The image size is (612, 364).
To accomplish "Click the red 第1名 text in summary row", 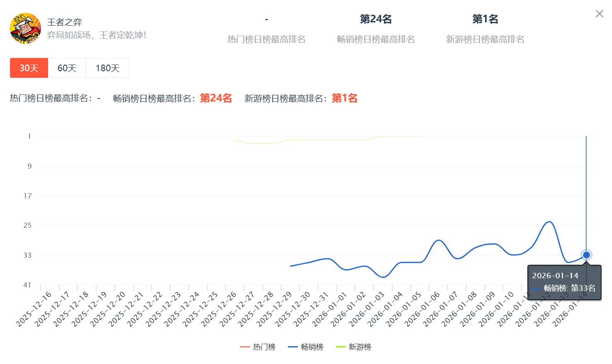I will [344, 98].
